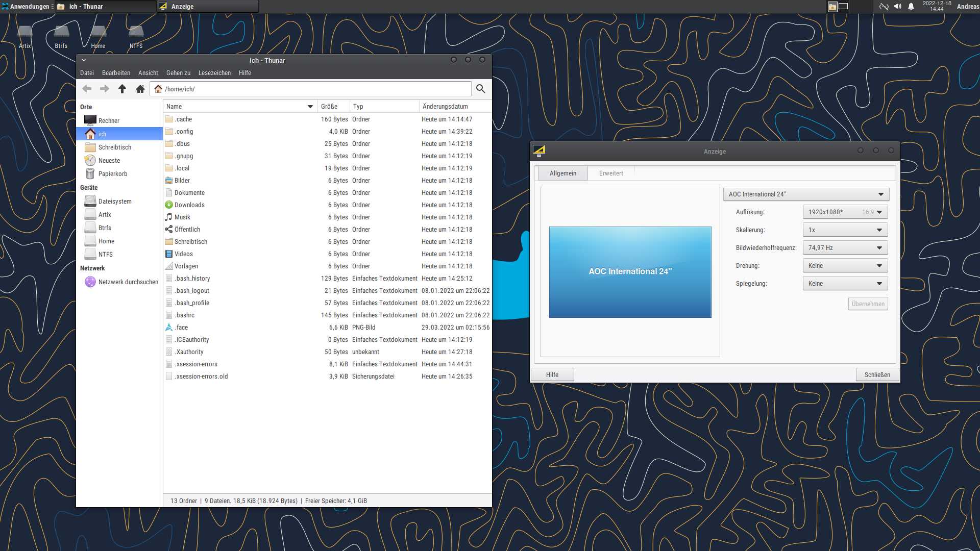Click the Schließen button

[877, 375]
